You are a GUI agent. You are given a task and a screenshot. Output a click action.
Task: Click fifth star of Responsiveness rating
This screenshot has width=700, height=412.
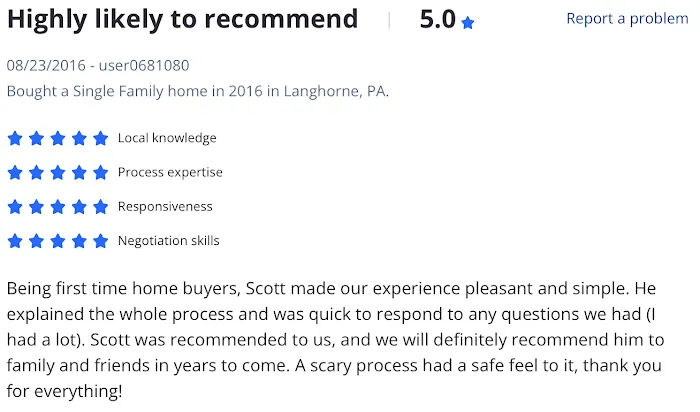coord(100,207)
